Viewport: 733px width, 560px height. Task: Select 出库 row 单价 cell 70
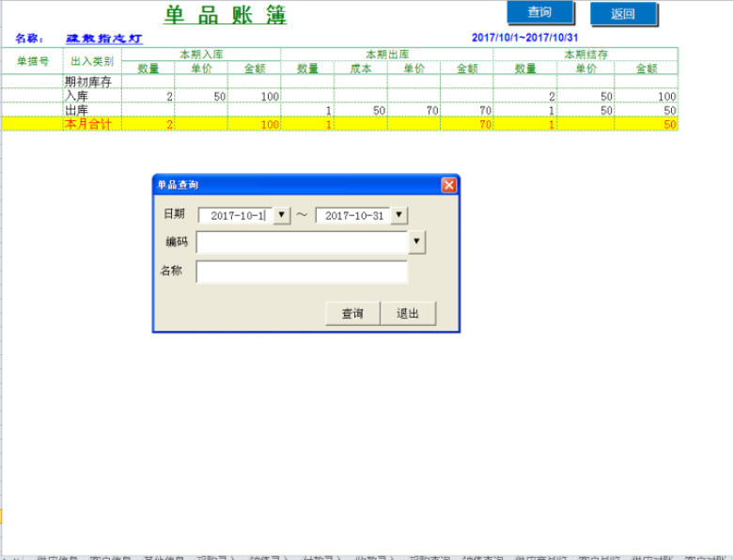pyautogui.click(x=414, y=110)
